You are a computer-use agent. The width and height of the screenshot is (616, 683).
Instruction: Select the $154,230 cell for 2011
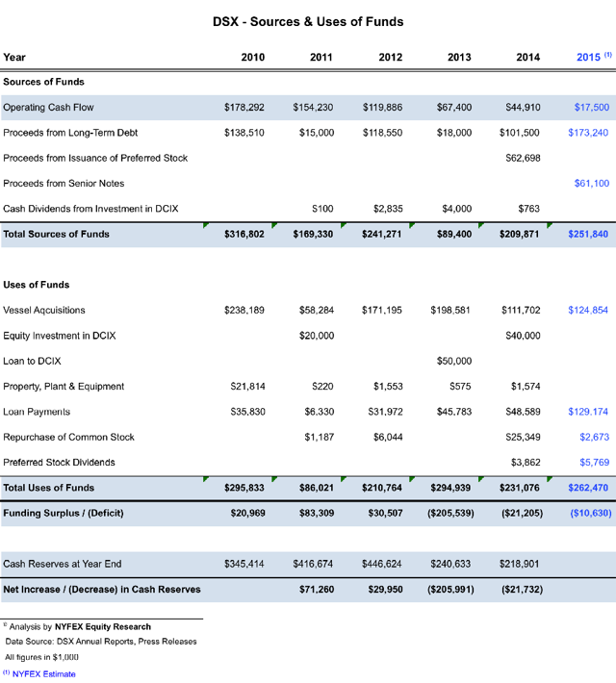point(313,107)
